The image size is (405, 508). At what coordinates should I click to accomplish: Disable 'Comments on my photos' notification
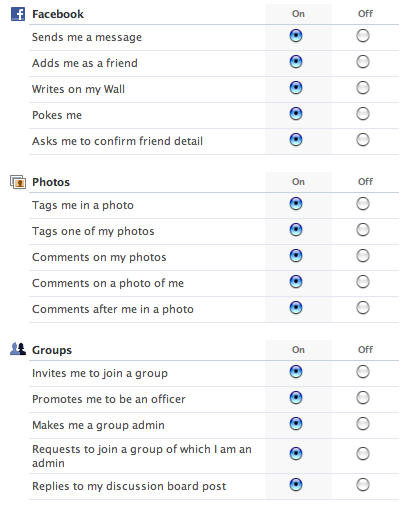[x=363, y=256]
